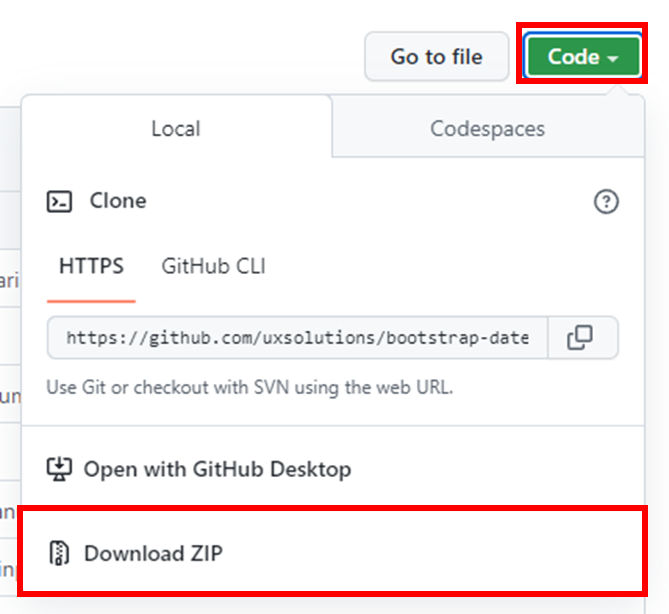Switch to the Local tab

[176, 128]
